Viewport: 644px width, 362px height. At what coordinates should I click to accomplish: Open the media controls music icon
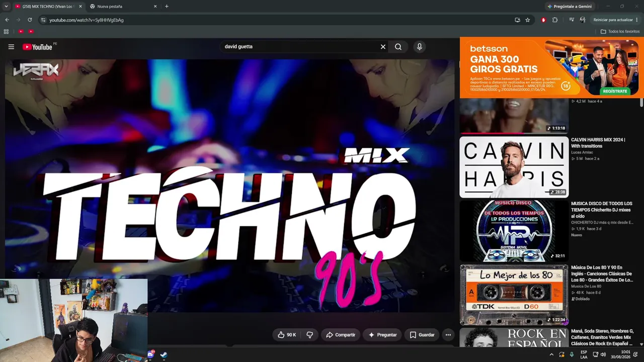572,20
